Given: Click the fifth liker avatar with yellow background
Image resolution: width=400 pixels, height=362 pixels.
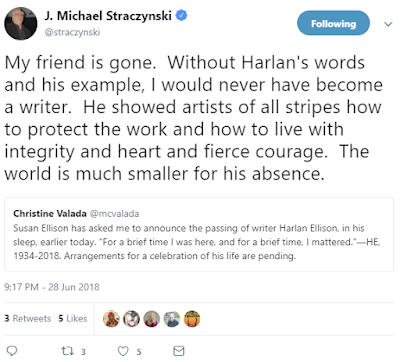Looking at the screenshot, I should click(192, 319).
